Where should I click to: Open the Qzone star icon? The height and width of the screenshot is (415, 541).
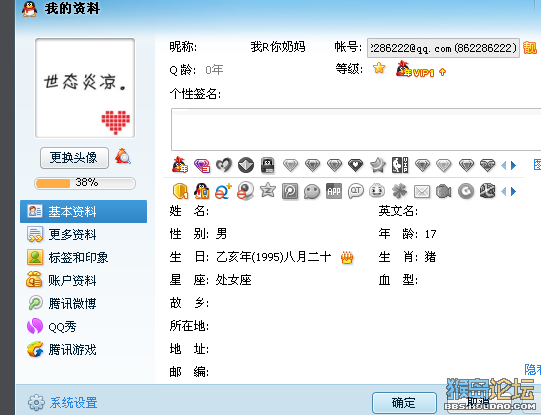[268, 190]
